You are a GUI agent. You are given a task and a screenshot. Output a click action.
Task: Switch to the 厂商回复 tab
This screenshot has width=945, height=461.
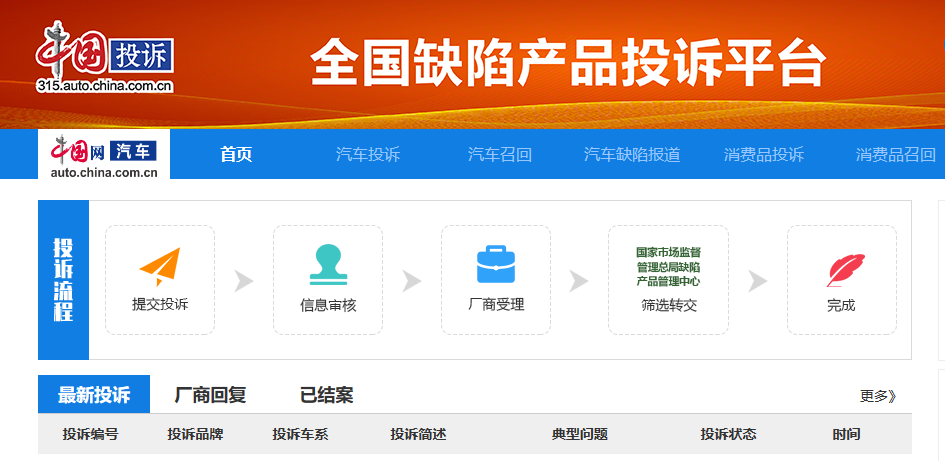tap(210, 395)
